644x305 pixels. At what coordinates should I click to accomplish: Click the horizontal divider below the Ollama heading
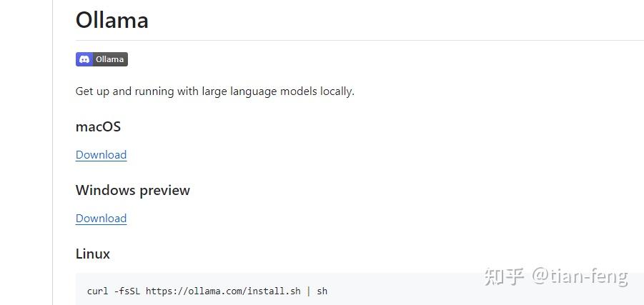pyautogui.click(x=357, y=41)
